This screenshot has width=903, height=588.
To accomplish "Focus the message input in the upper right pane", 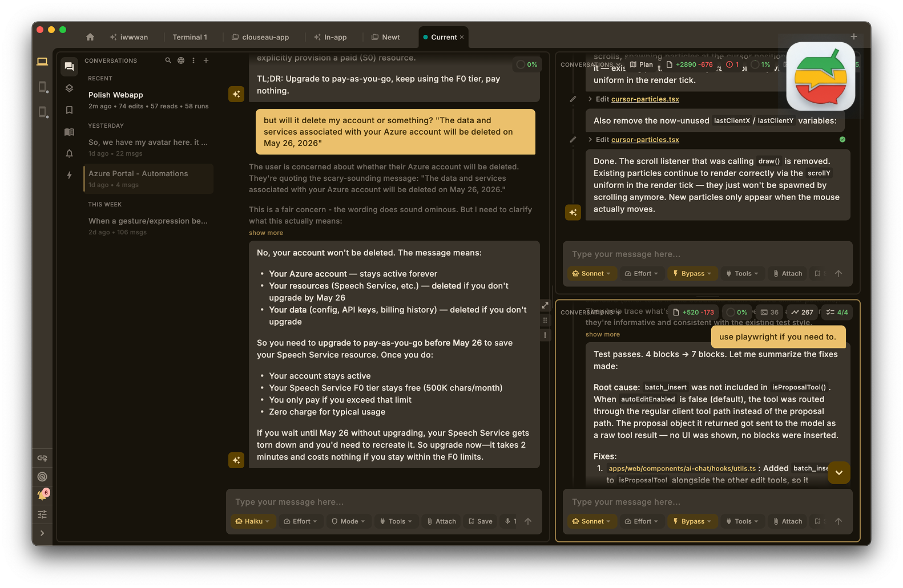I will [708, 254].
